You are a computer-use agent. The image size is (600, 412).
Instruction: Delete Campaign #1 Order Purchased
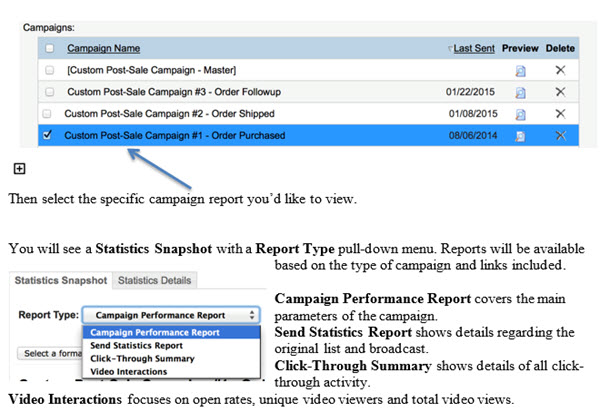click(x=561, y=135)
